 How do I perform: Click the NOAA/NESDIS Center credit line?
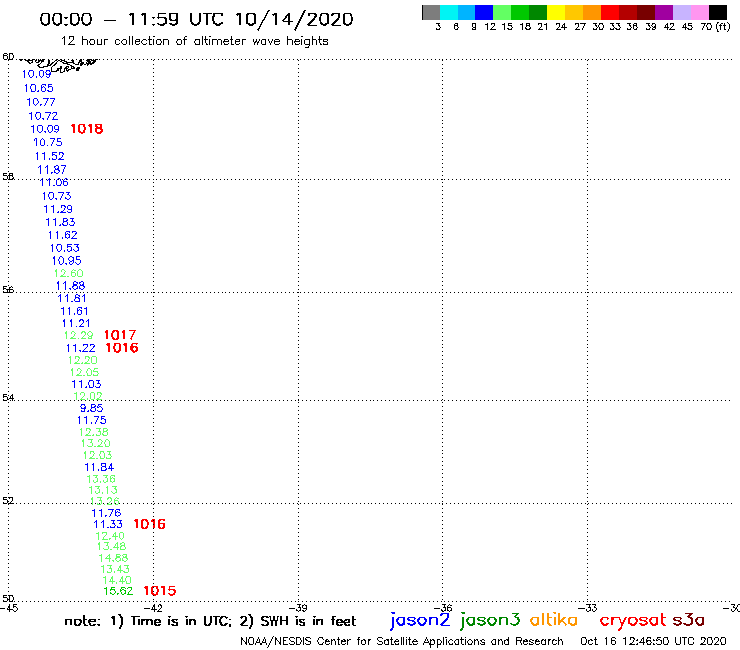coord(402,641)
